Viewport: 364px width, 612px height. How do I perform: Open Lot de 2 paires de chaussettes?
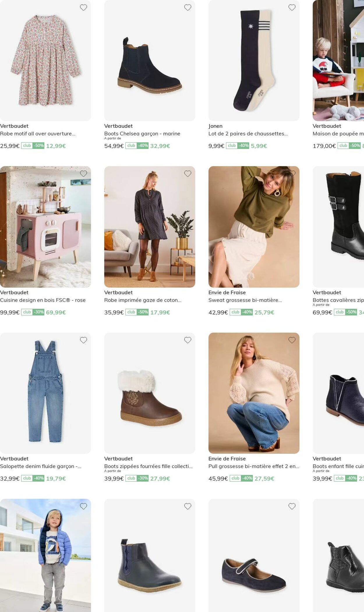click(248, 134)
